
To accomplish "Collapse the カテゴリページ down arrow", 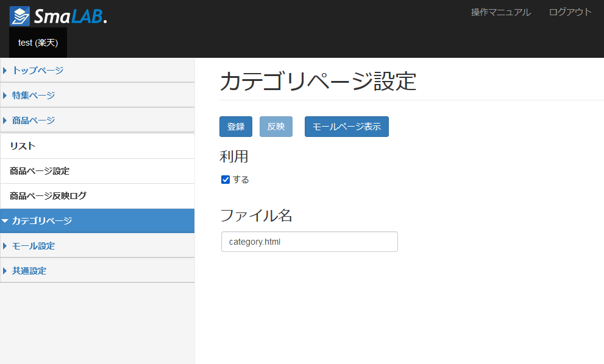I will (5, 221).
